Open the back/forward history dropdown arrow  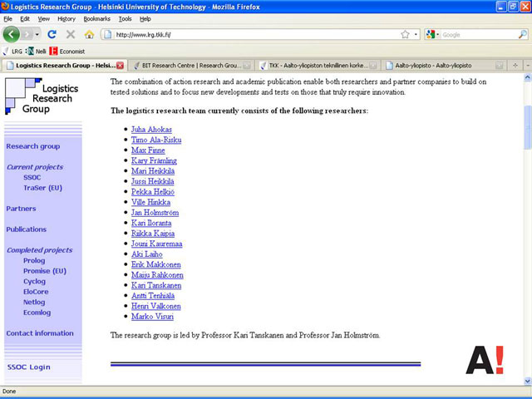coord(37,35)
